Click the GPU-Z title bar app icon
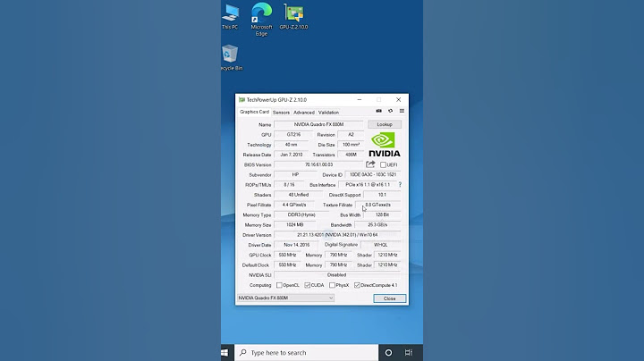This screenshot has height=361, width=644. coord(241,100)
